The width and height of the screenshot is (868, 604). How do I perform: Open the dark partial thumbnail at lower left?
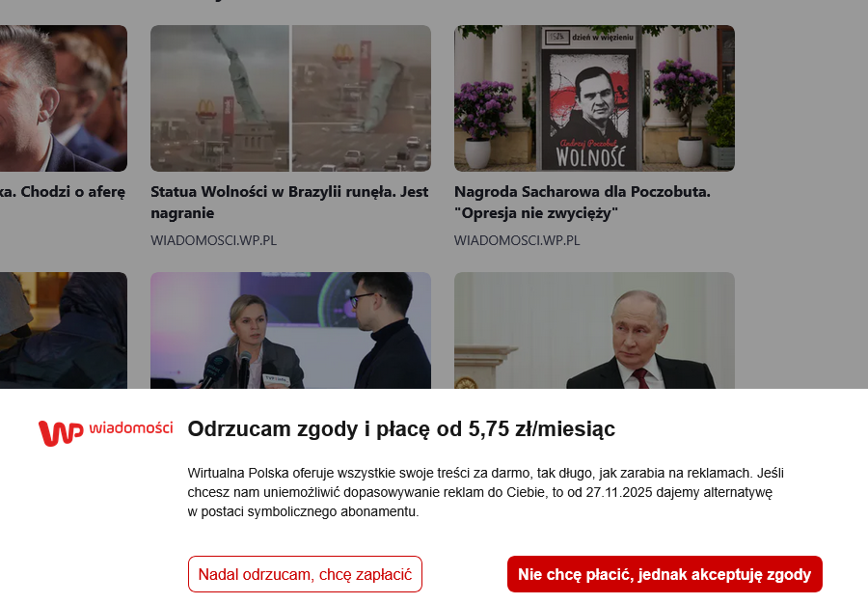[x=64, y=331]
